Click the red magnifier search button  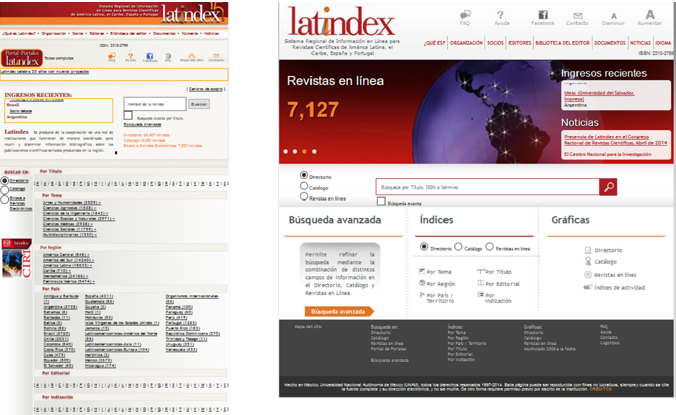608,187
